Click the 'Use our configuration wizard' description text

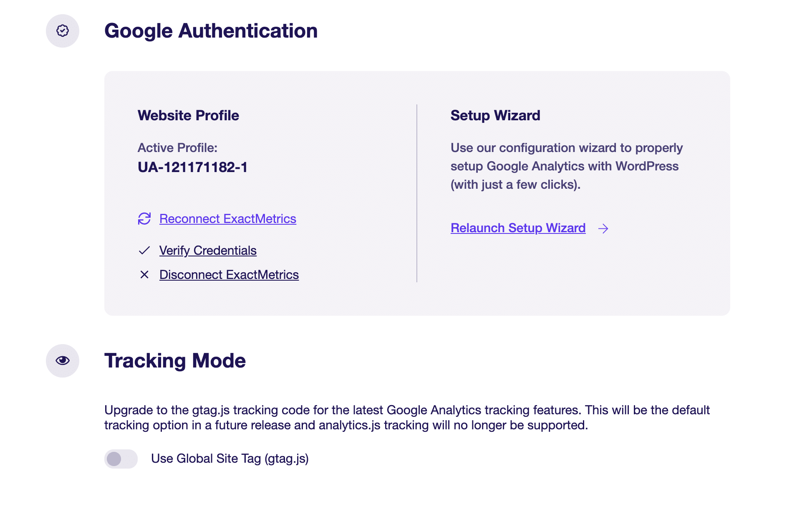point(567,166)
